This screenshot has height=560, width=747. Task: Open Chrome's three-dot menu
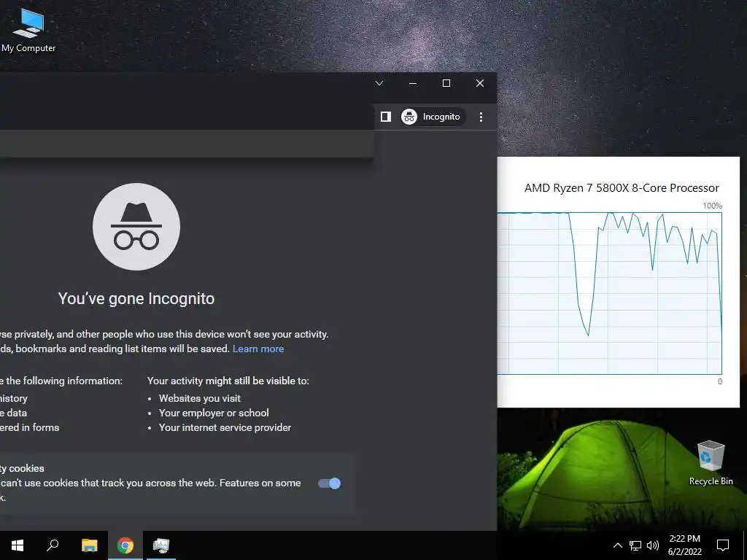pos(481,117)
